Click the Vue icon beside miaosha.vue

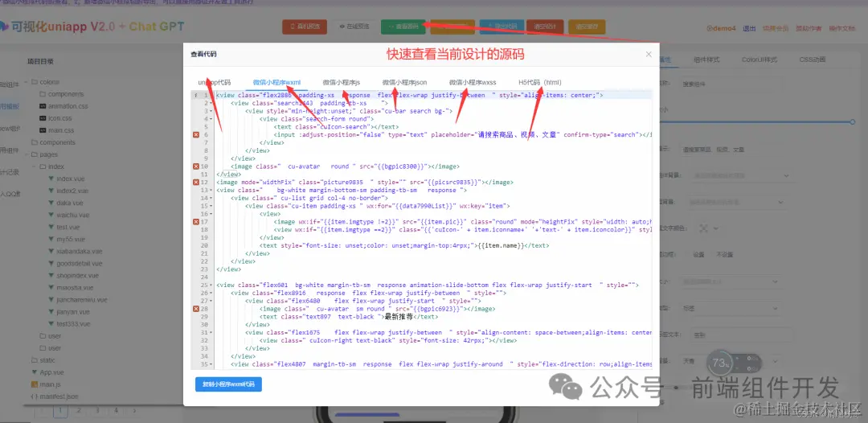point(51,287)
